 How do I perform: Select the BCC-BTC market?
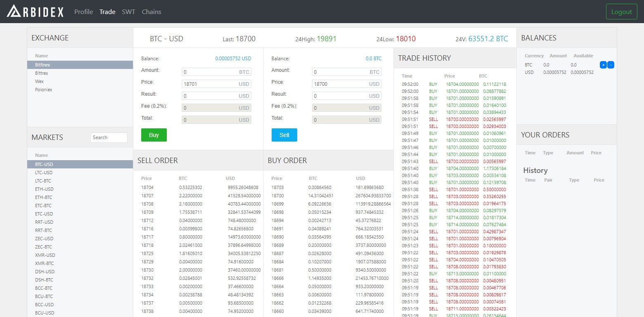coord(80,288)
